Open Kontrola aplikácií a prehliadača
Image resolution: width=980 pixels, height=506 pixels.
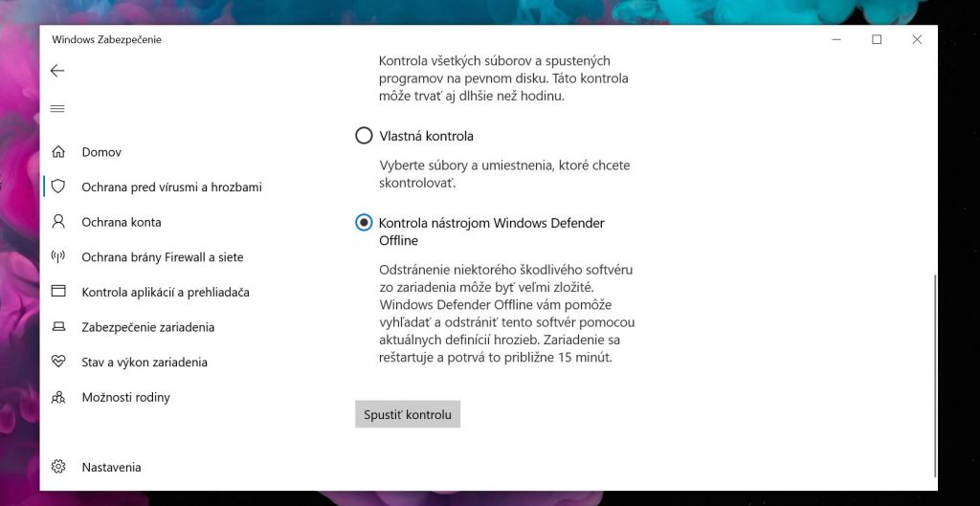(x=166, y=292)
